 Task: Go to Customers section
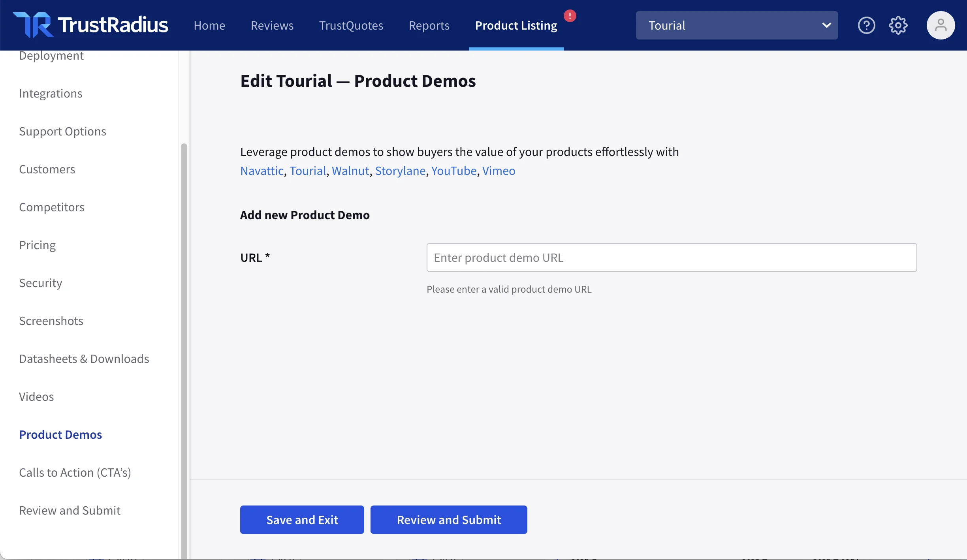coord(47,169)
